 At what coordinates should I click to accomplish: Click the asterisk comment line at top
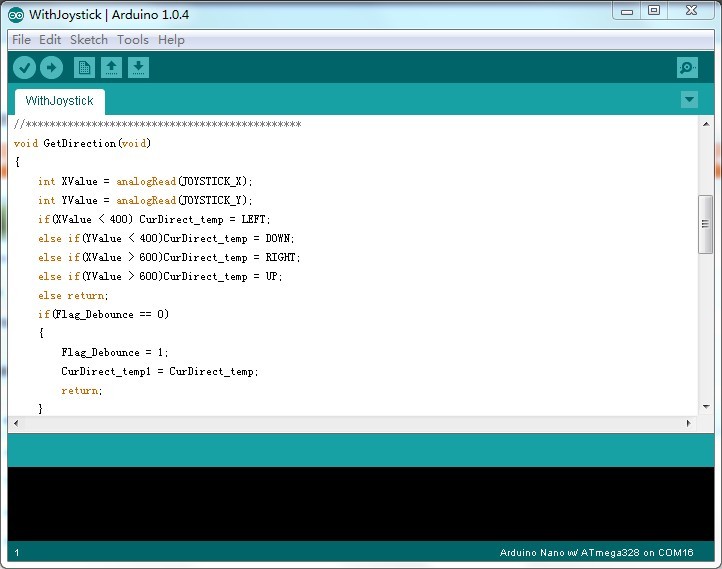pos(157,124)
